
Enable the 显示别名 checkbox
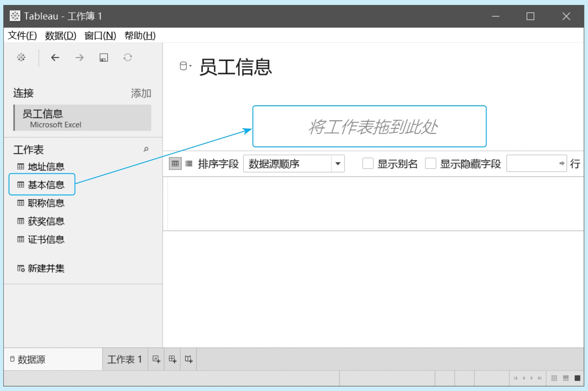pos(368,164)
